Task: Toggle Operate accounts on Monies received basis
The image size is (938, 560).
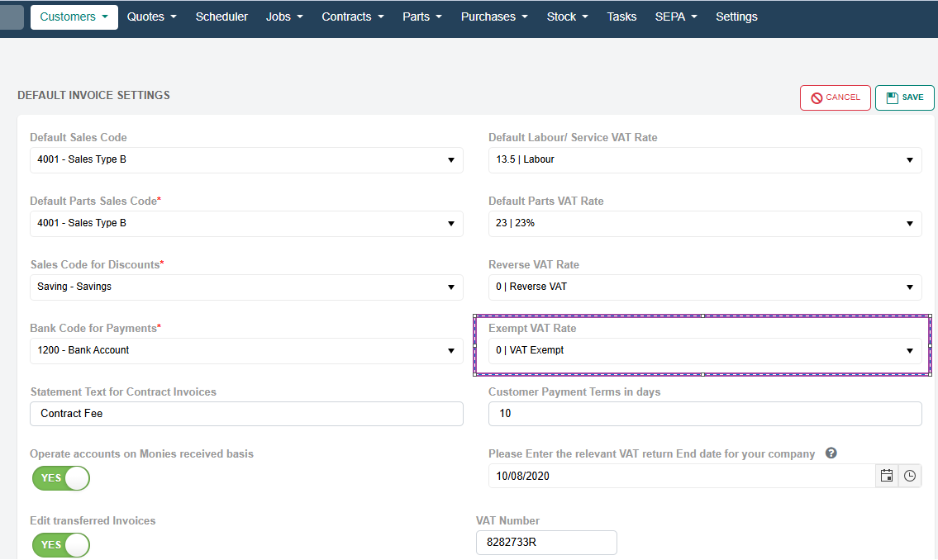Action: [60, 478]
